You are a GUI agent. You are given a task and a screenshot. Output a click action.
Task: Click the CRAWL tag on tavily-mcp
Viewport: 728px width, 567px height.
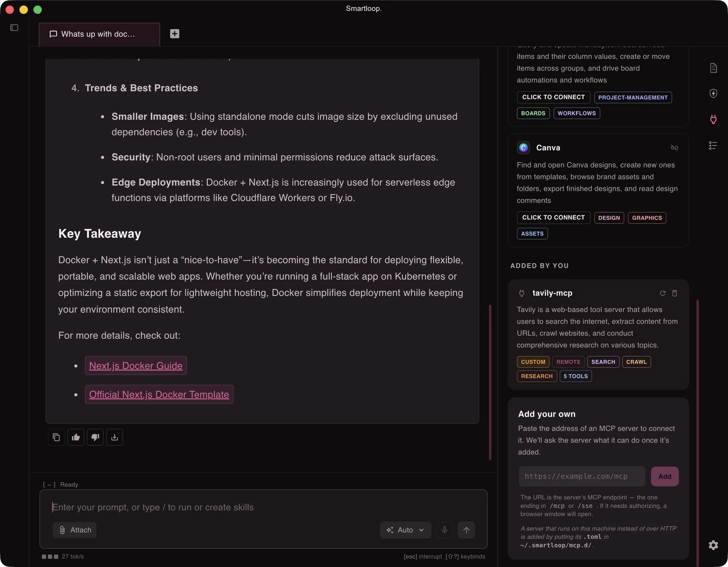636,362
